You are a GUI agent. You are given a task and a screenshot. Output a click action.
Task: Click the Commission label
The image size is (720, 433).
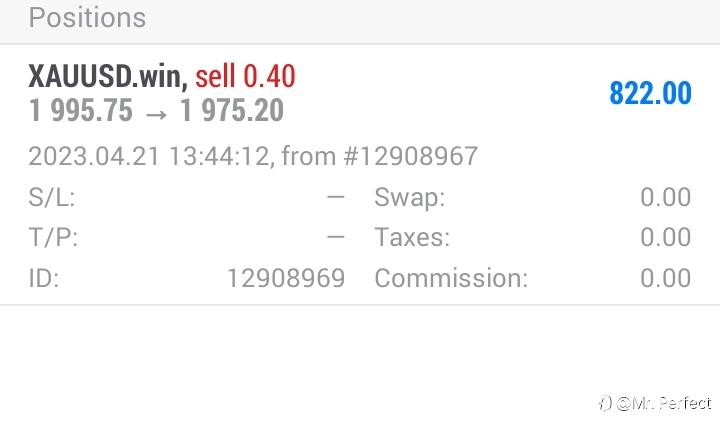pyautogui.click(x=451, y=278)
